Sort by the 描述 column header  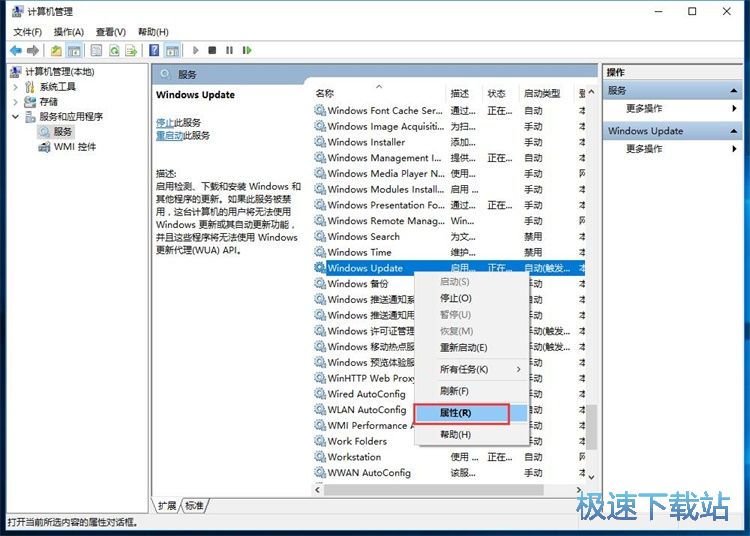pos(465,93)
